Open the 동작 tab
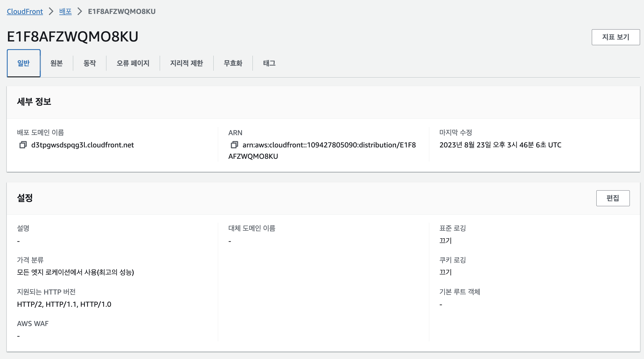Image resolution: width=644 pixels, height=359 pixels. click(x=90, y=63)
